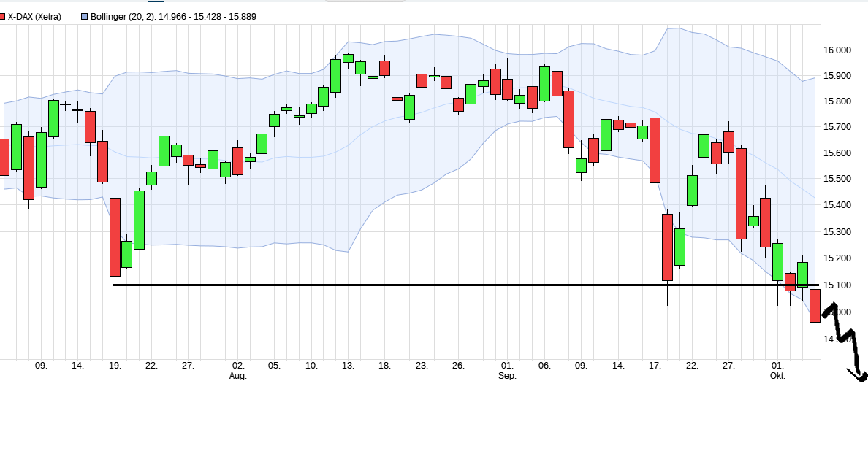Click the 10. date label on the time axis
The height and width of the screenshot is (473, 868).
(311, 366)
